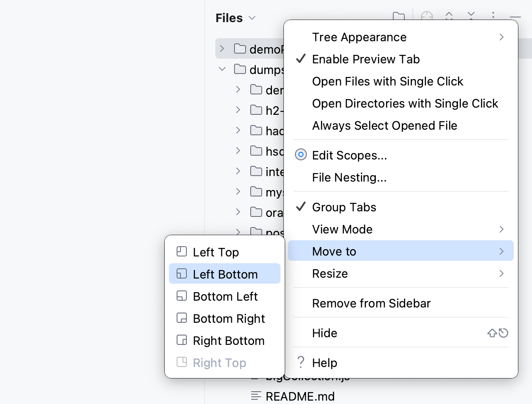Click the Hide tool window minimize icon
The height and width of the screenshot is (404, 532).
point(515,16)
